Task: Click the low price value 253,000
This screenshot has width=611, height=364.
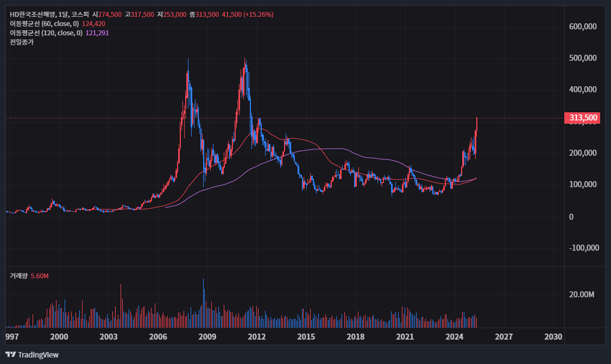Action: pyautogui.click(x=174, y=15)
